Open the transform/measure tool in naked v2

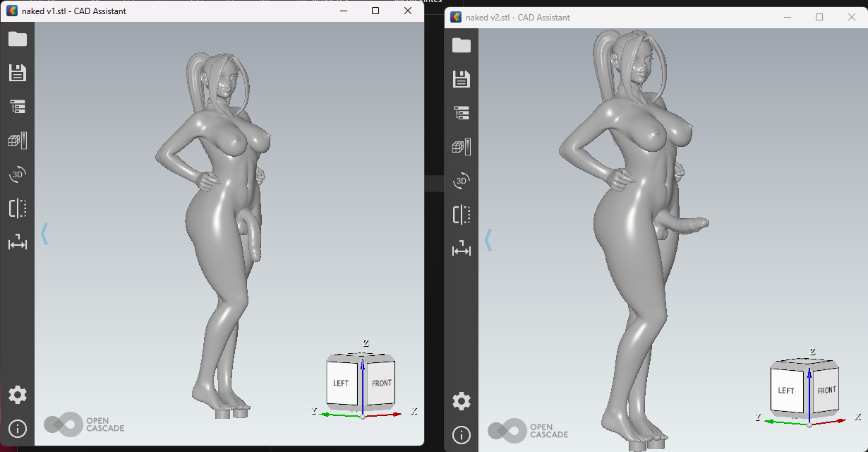point(461,249)
